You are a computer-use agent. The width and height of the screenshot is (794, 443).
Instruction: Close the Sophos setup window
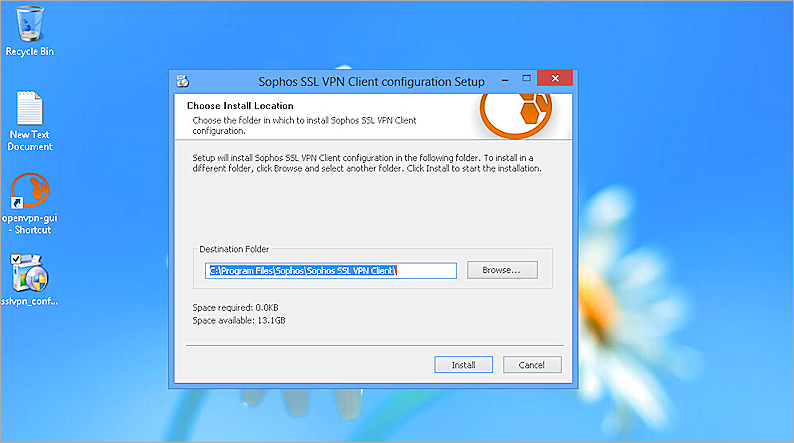(x=555, y=78)
